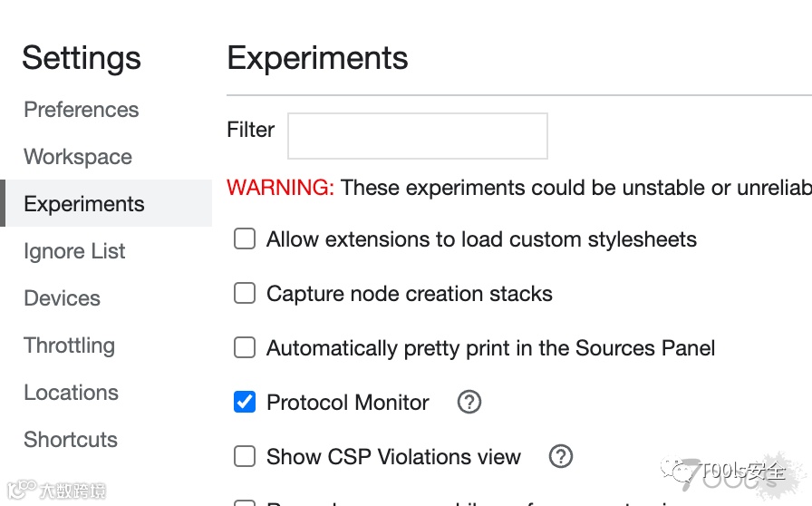This screenshot has width=812, height=506.
Task: Enable Capture node creation stacks checkbox
Action: pos(245,294)
